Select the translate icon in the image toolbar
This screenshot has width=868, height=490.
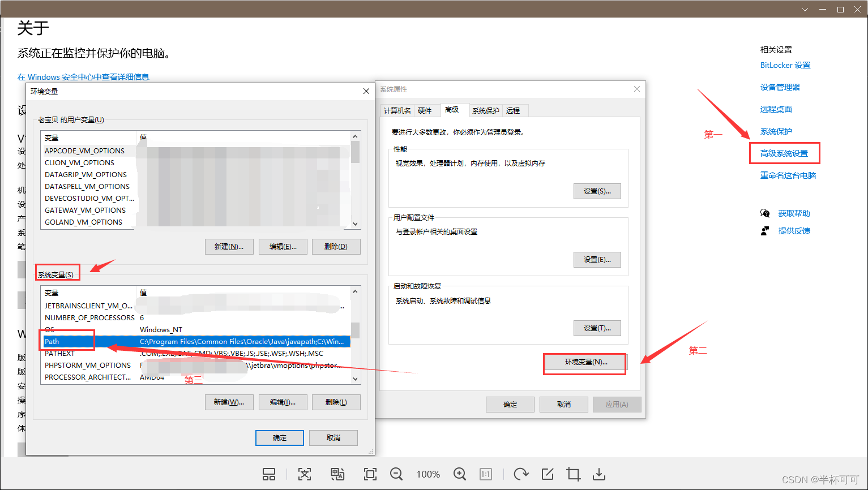point(337,474)
